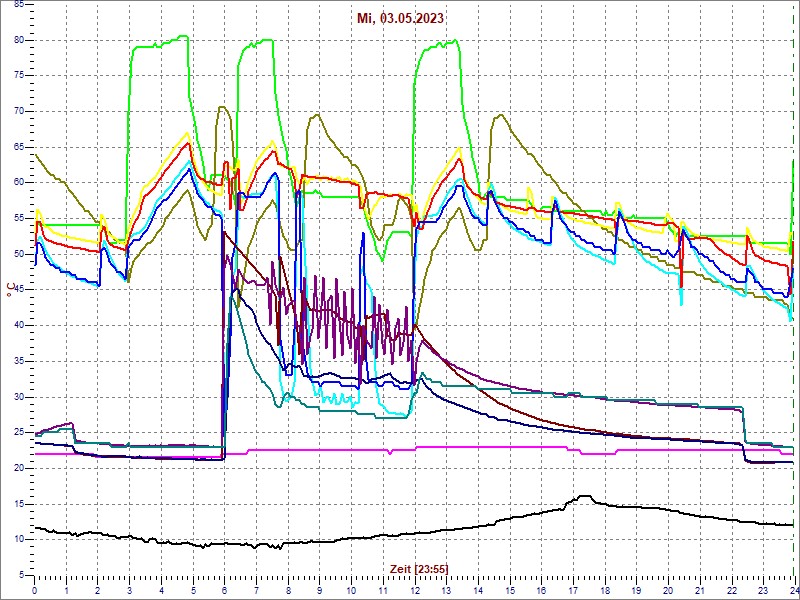This screenshot has height=600, width=800.
Task: Select the 65 value on temperature axis
Action: click(18, 147)
